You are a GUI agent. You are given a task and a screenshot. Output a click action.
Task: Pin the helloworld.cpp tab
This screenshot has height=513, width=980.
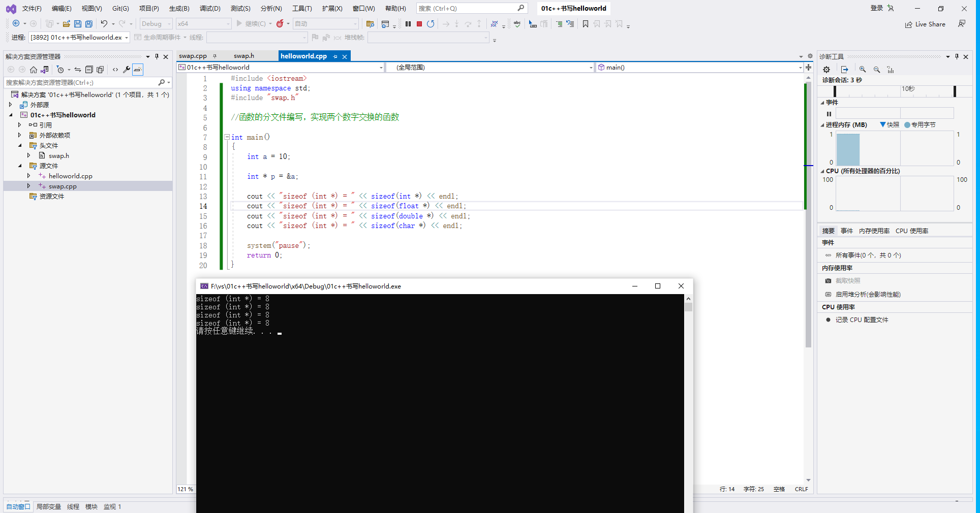[335, 56]
